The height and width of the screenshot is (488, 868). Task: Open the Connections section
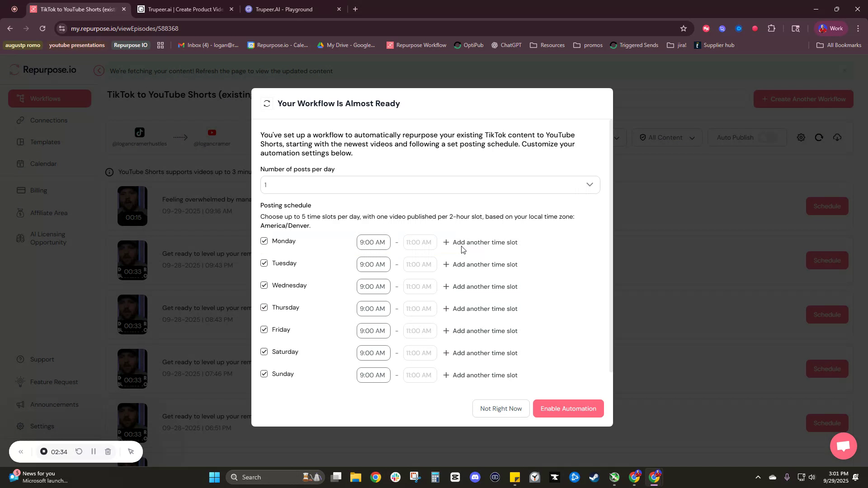(x=48, y=120)
